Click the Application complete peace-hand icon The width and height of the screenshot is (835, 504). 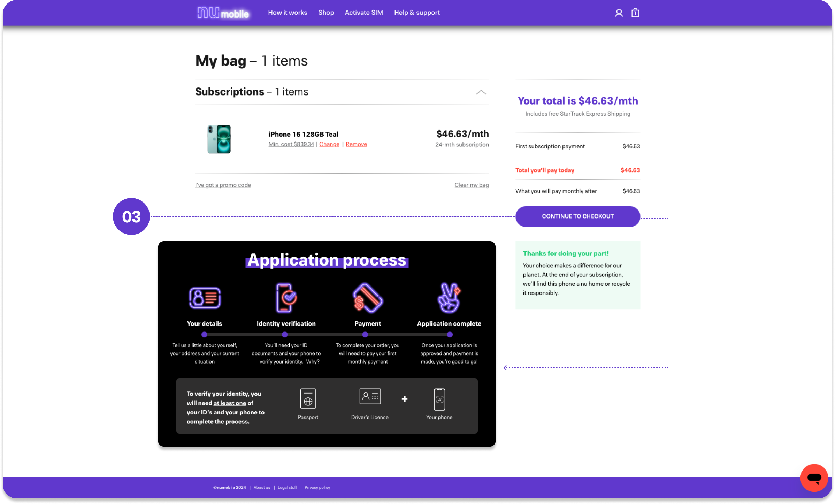449,298
